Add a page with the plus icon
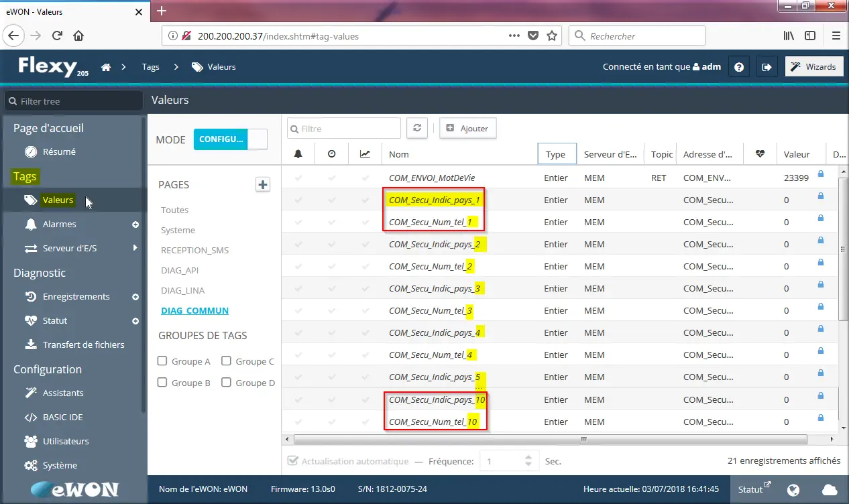This screenshot has height=504, width=849. [x=263, y=184]
